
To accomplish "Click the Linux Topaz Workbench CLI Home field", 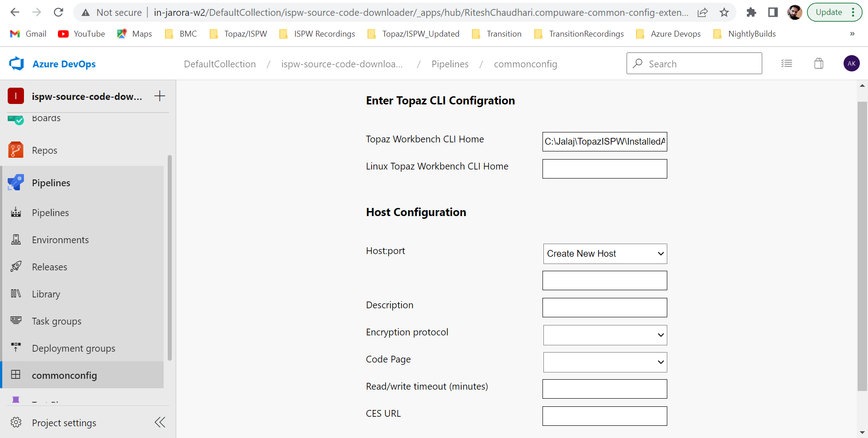I will [604, 169].
